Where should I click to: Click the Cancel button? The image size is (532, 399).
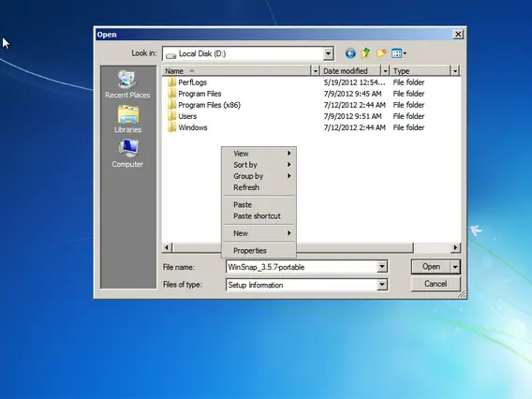click(436, 284)
